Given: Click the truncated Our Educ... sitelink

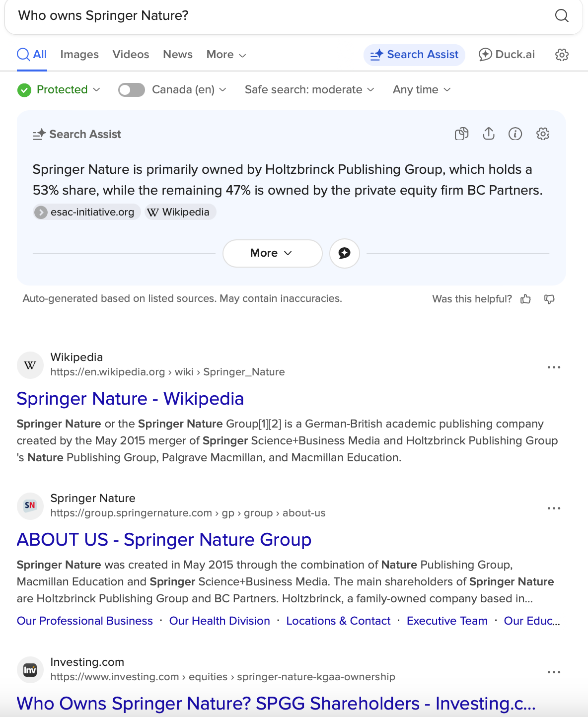Looking at the screenshot, I should click(x=532, y=621).
